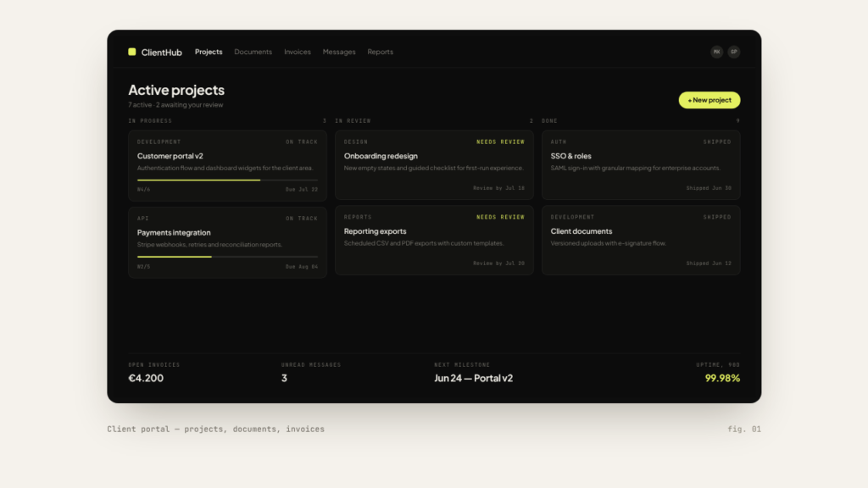Click the Active projects heading

(176, 90)
